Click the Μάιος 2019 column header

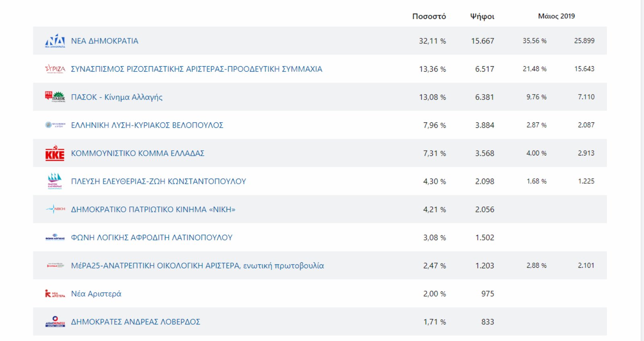click(556, 16)
